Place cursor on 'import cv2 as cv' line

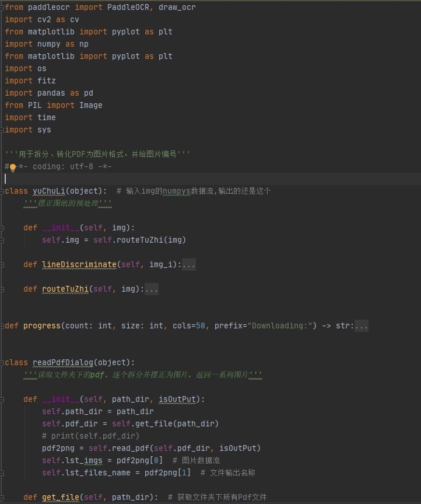point(42,20)
